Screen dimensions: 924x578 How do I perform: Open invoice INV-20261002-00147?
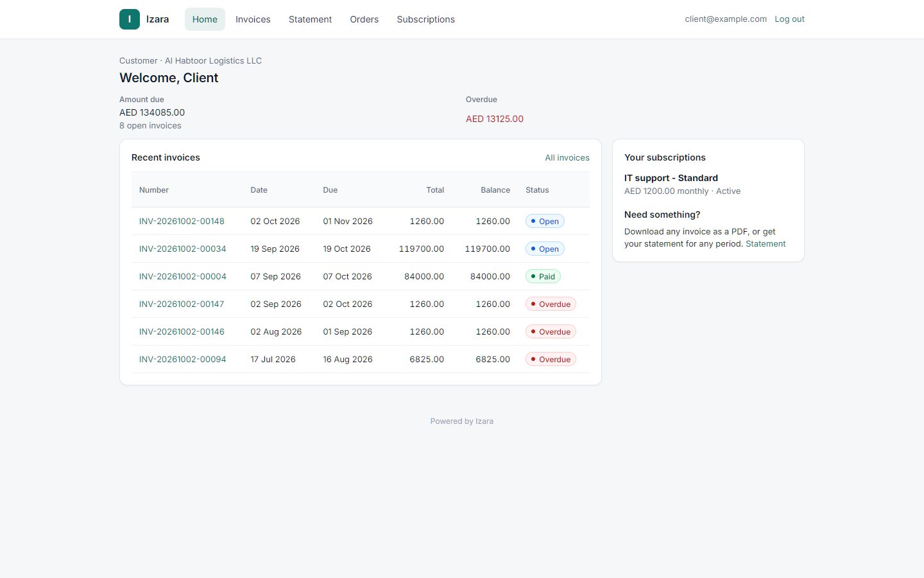coord(182,304)
